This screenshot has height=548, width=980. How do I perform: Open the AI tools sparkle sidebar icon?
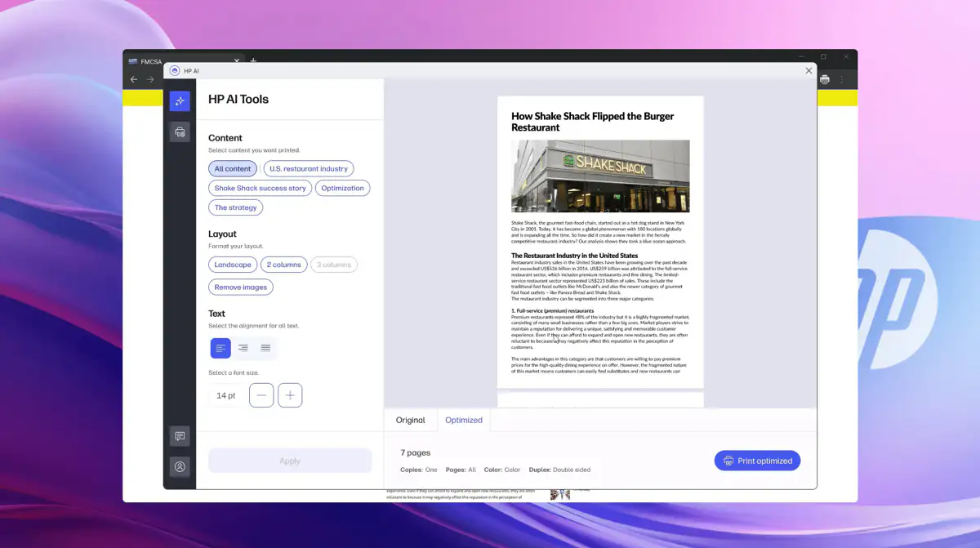(180, 100)
